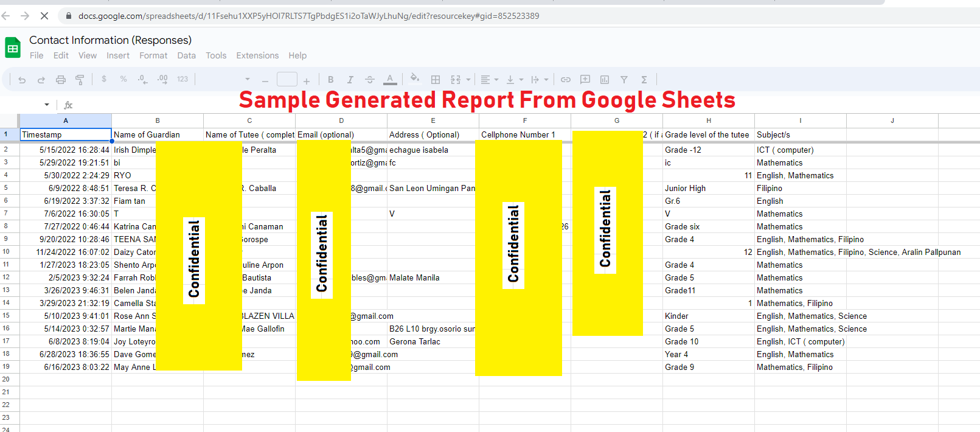This screenshot has height=432, width=980.
Task: Print the spreadsheet
Action: pyautogui.click(x=61, y=80)
